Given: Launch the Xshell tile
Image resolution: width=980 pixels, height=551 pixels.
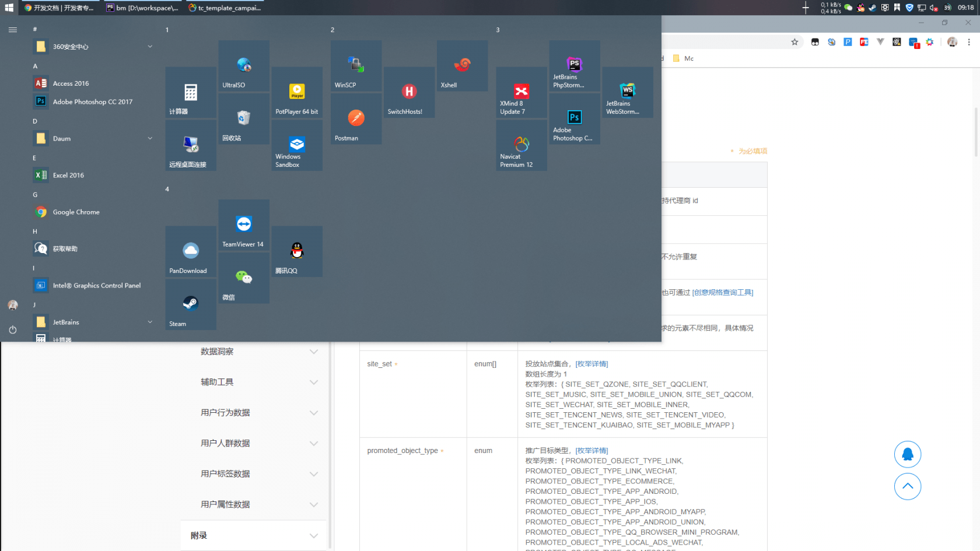Looking at the screenshot, I should [463, 65].
